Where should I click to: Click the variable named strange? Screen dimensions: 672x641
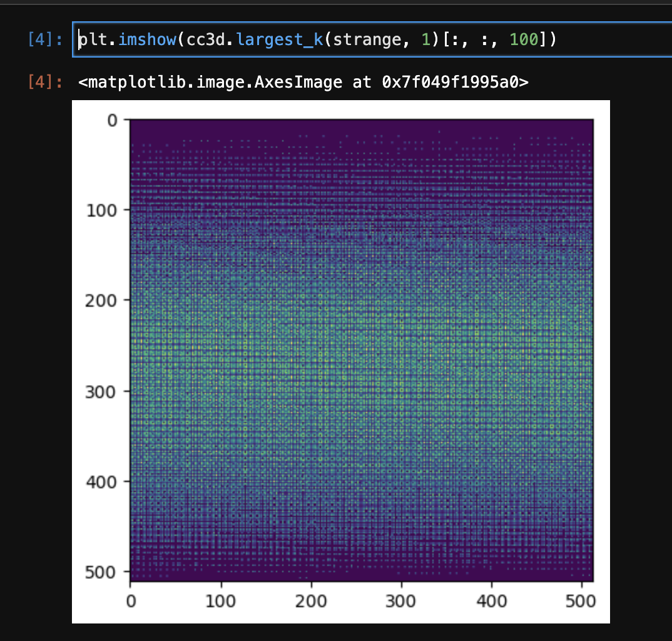coord(371,39)
